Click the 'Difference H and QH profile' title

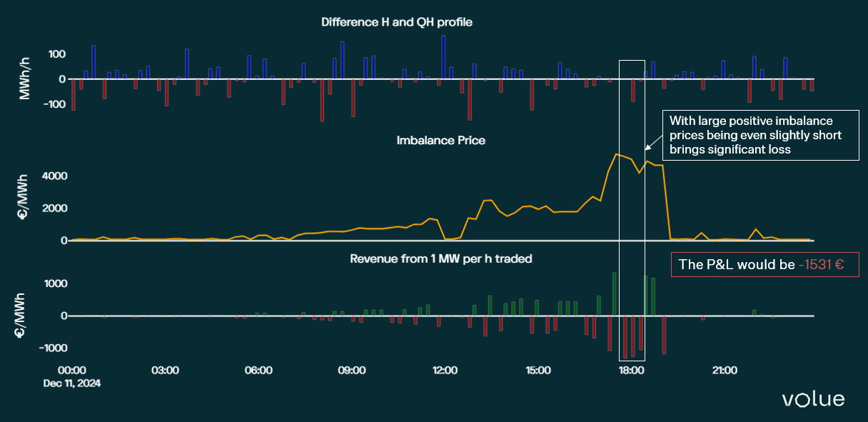[396, 22]
